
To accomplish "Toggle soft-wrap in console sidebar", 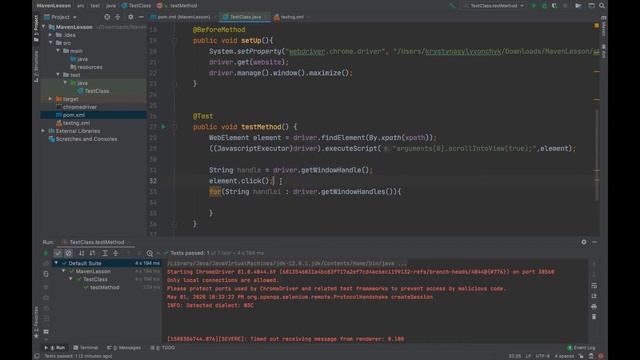I will 594,285.
